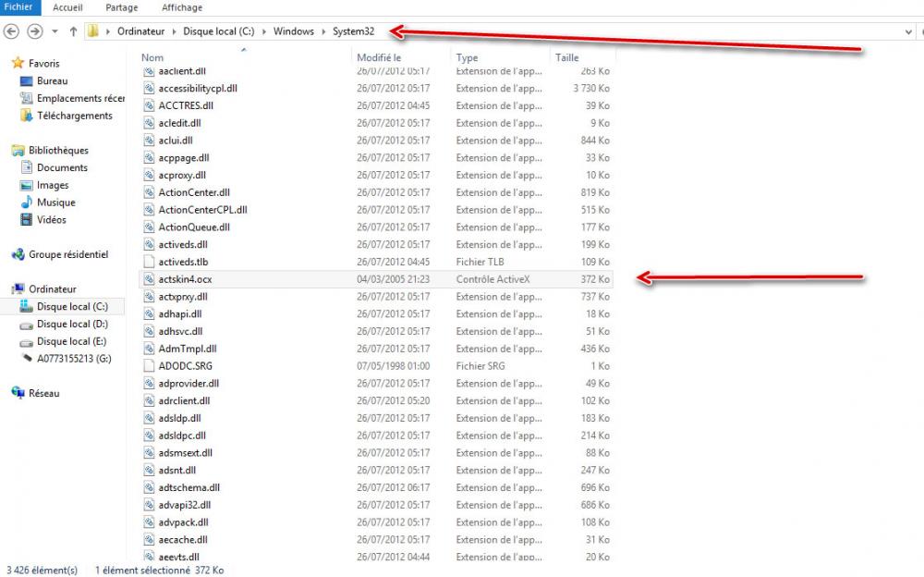Click the folder icon in address bar
Image resolution: width=924 pixels, height=577 pixels.
(93, 31)
